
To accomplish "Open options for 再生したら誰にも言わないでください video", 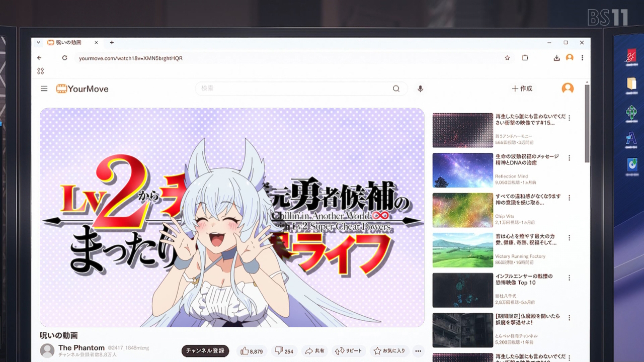I will tap(569, 118).
